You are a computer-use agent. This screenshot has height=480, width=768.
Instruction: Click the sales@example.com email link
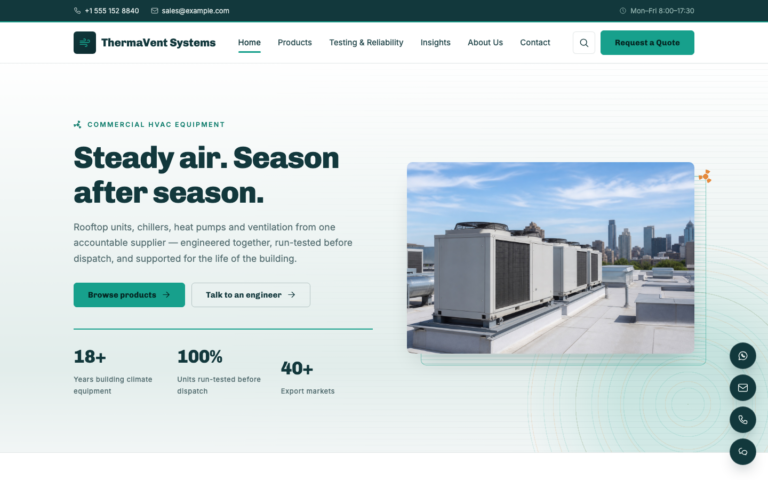tap(195, 11)
